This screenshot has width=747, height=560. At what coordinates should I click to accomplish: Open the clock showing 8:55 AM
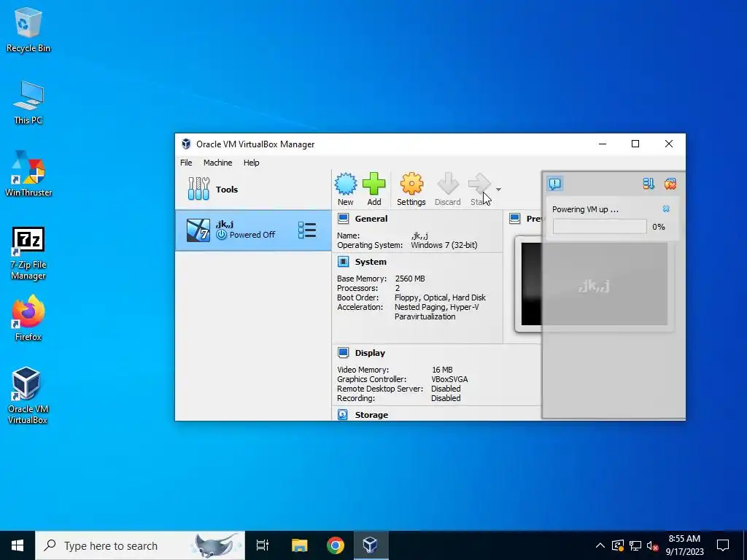coord(684,545)
